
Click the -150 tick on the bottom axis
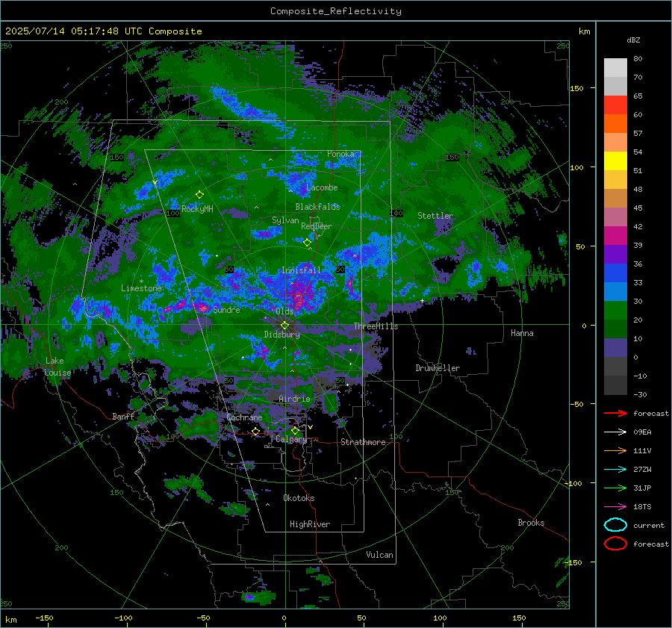click(44, 618)
